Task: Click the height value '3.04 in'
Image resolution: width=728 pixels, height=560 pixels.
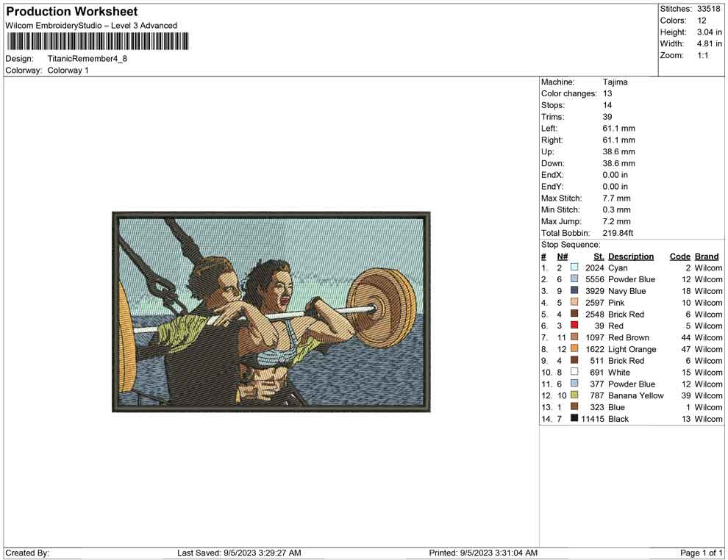Action: [x=709, y=32]
